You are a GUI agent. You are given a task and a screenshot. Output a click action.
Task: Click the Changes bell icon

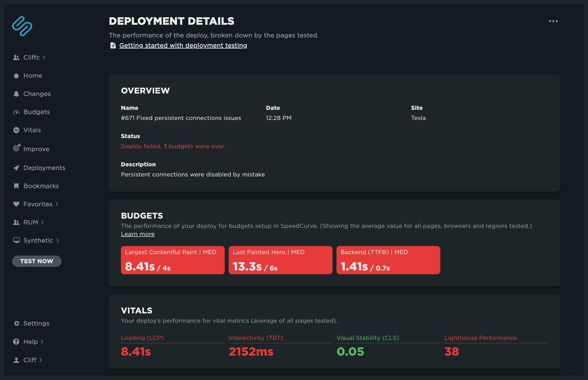pos(16,94)
